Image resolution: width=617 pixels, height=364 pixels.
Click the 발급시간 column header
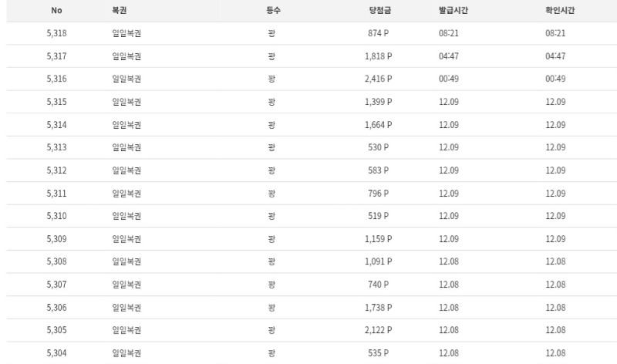[453, 11]
